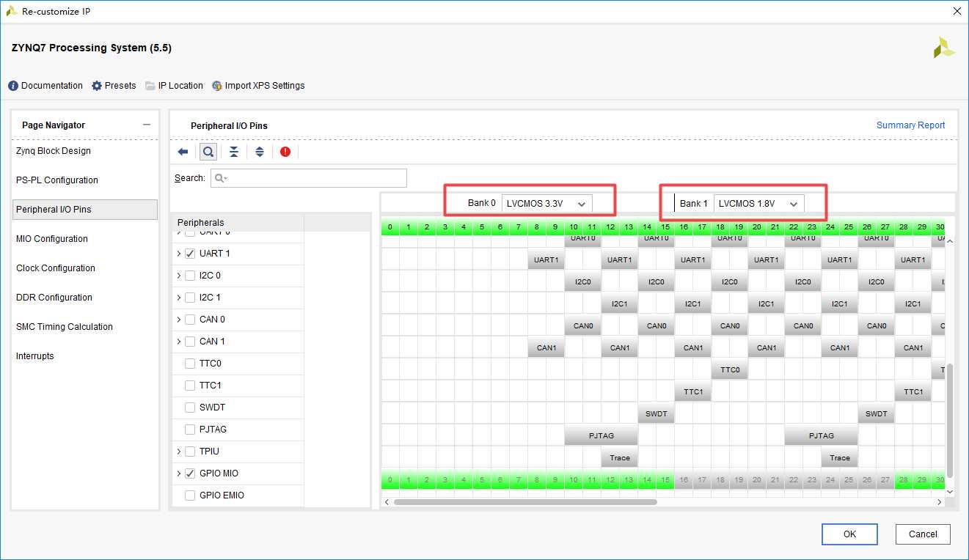The height and width of the screenshot is (560, 969).
Task: Click the CAN1 cell under pins 8-9
Action: coord(546,347)
